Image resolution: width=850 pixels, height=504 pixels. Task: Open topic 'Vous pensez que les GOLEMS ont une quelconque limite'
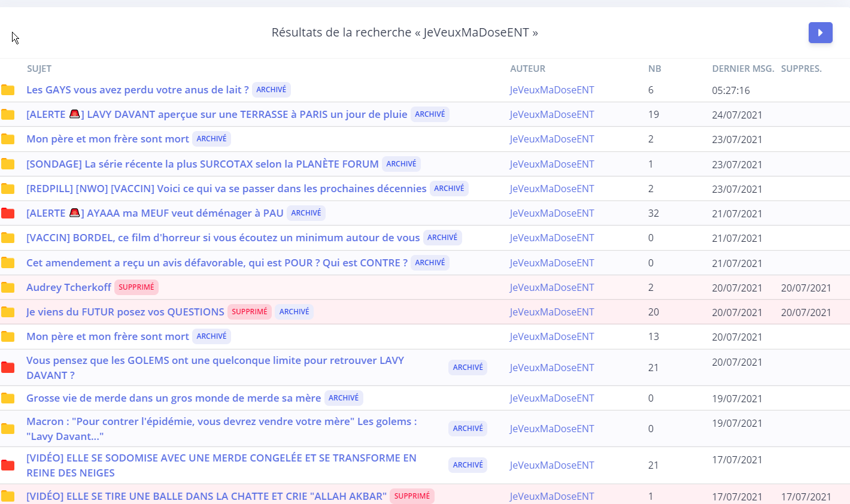(215, 368)
